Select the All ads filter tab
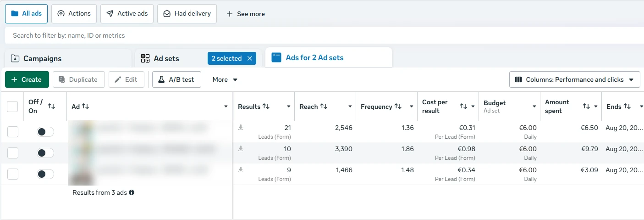644x220 pixels. [26, 14]
